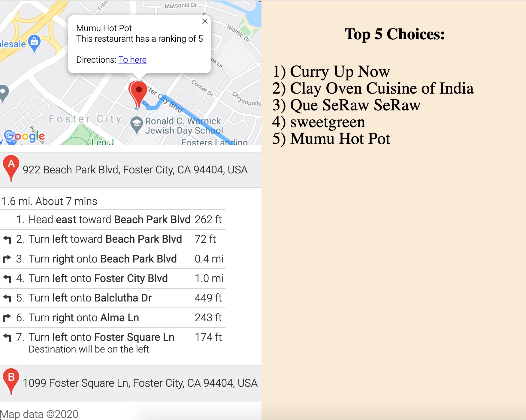Close the Mumu Hot Pot info window
This screenshot has height=420, width=526.
(x=205, y=21)
